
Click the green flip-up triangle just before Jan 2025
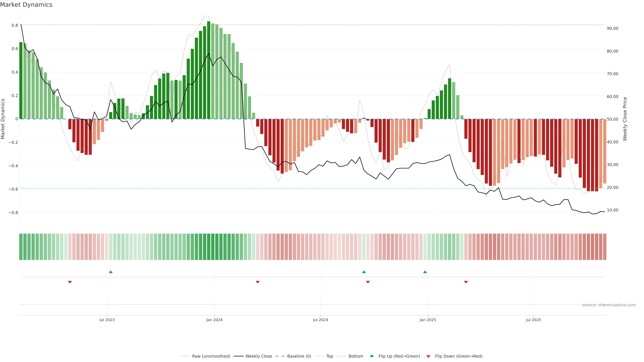pos(425,272)
